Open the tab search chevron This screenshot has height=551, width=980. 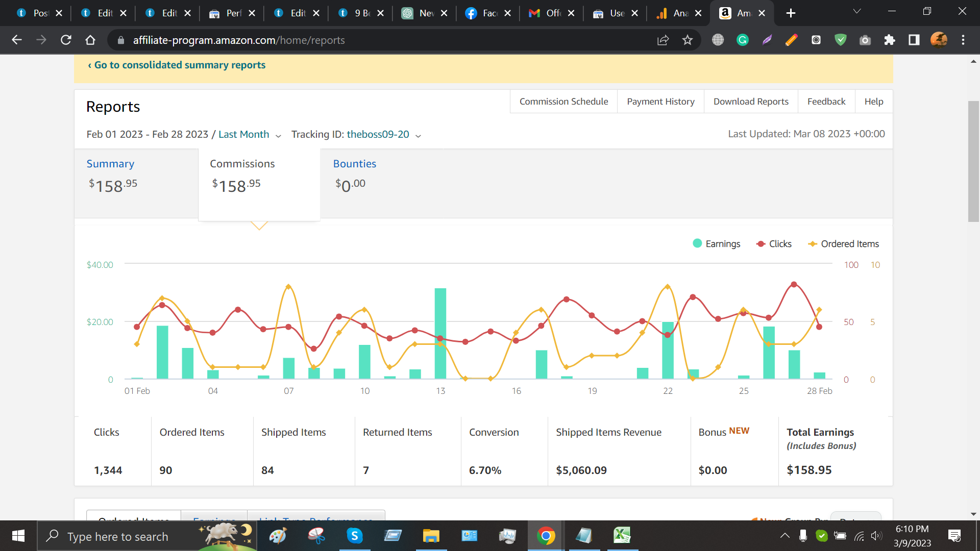pyautogui.click(x=857, y=11)
